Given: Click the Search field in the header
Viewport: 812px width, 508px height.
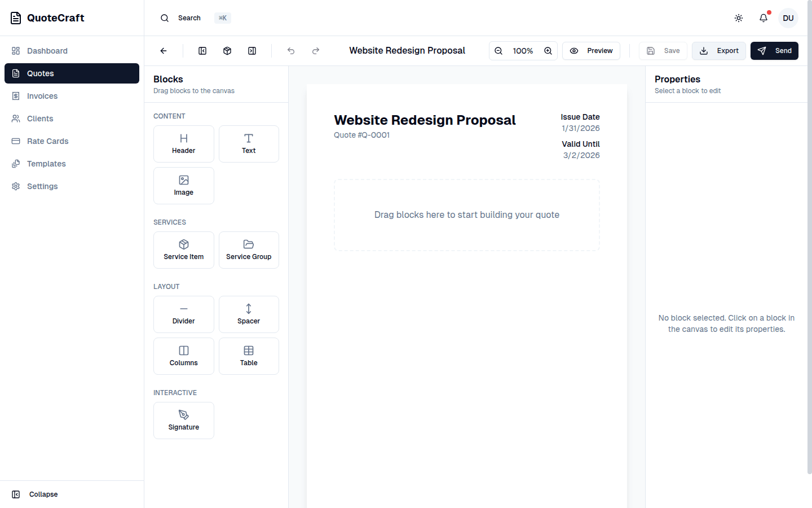Looking at the screenshot, I should point(189,17).
